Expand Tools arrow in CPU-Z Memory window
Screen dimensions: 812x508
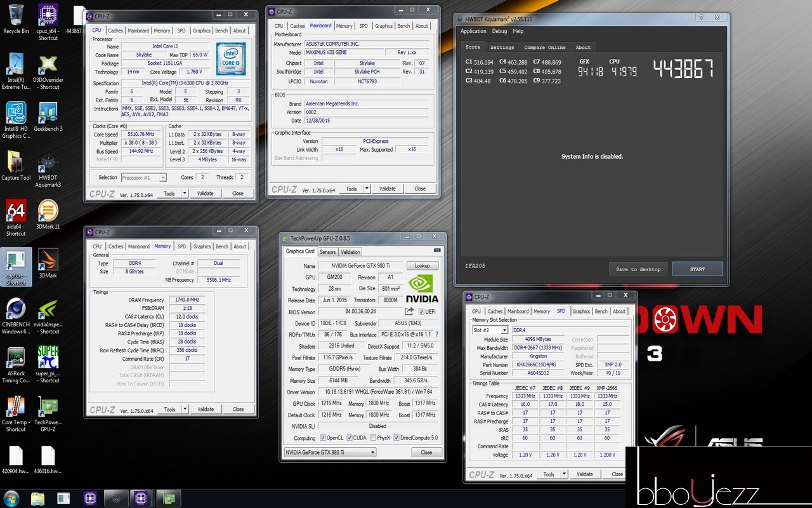pos(185,409)
